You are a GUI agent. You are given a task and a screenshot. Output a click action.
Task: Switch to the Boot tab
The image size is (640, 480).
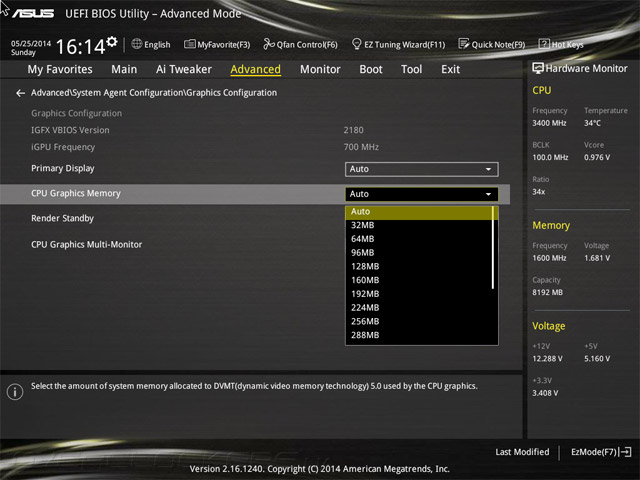[371, 69]
